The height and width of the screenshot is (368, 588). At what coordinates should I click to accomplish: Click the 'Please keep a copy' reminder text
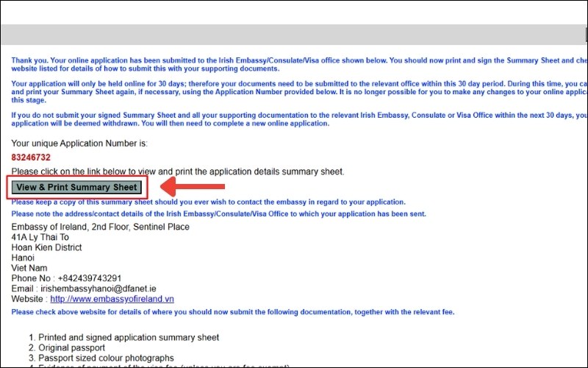tap(208, 202)
